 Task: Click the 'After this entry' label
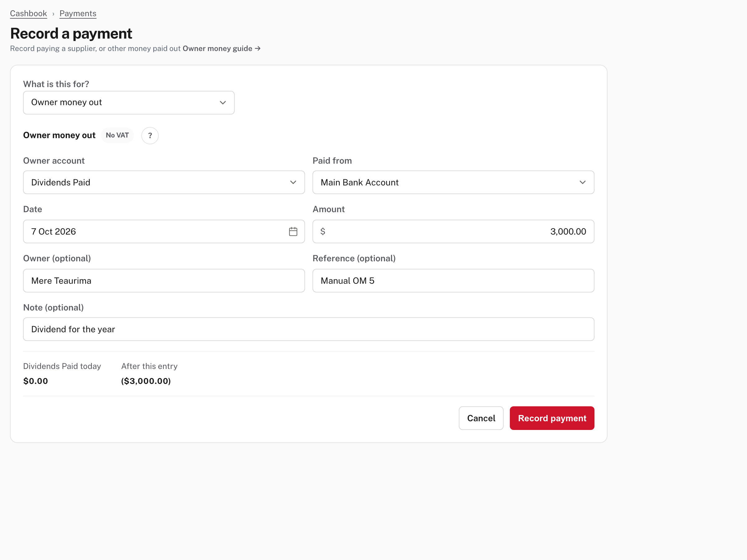pyautogui.click(x=149, y=366)
